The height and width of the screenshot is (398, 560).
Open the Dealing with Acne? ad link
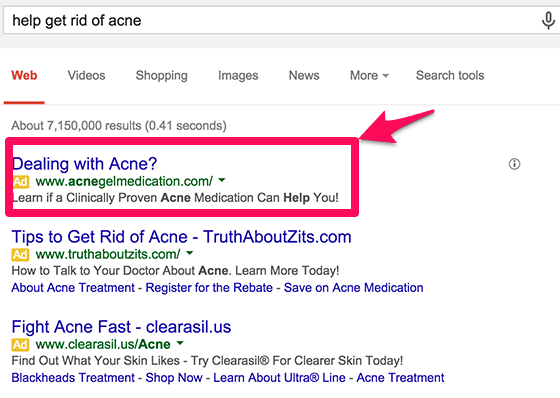85,164
